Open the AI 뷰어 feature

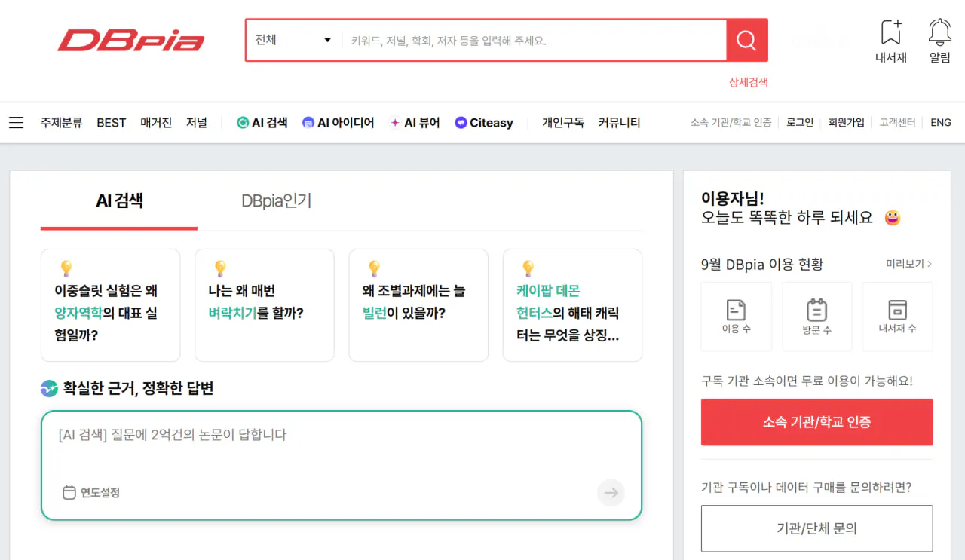(415, 122)
